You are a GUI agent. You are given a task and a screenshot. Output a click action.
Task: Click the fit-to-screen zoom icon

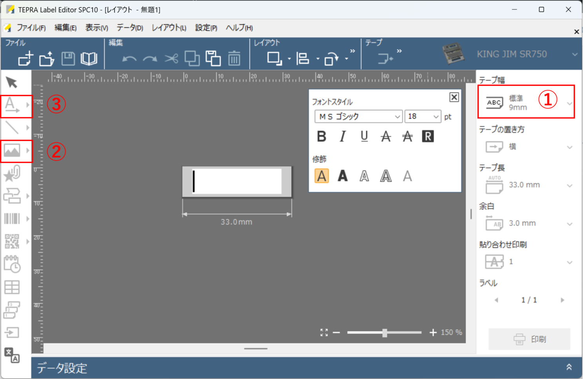(324, 332)
